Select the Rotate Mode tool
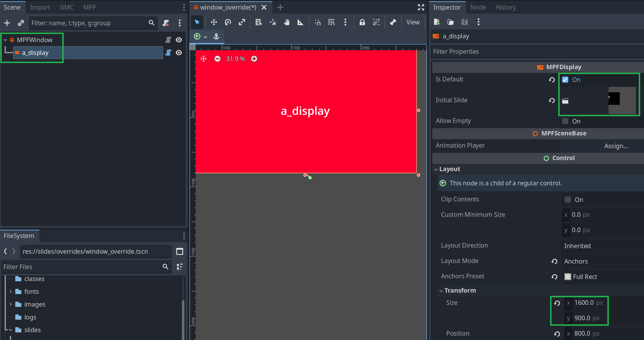This screenshot has height=340, width=644. pyautogui.click(x=228, y=22)
